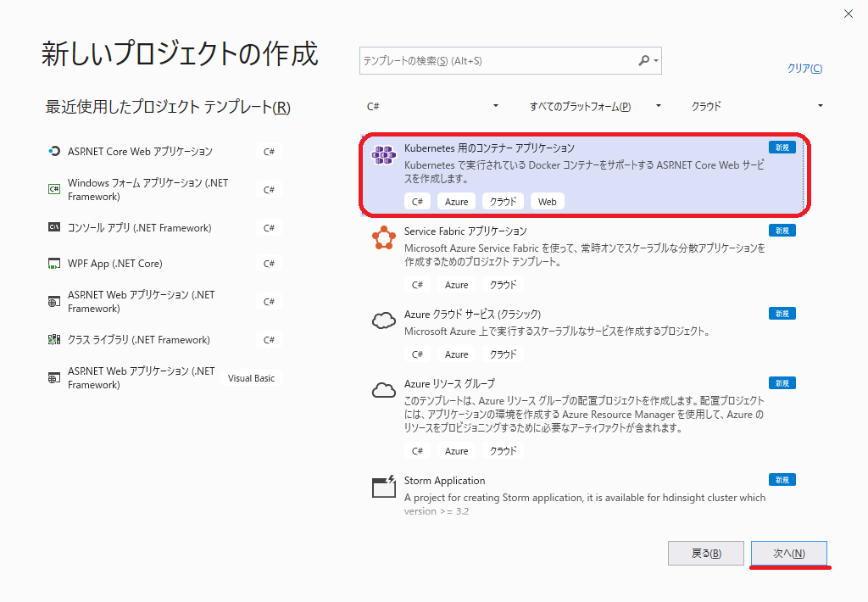Click the ASP.NET Core Web アプリケーション icon
Screen dimensions: 868x602
pos(53,153)
